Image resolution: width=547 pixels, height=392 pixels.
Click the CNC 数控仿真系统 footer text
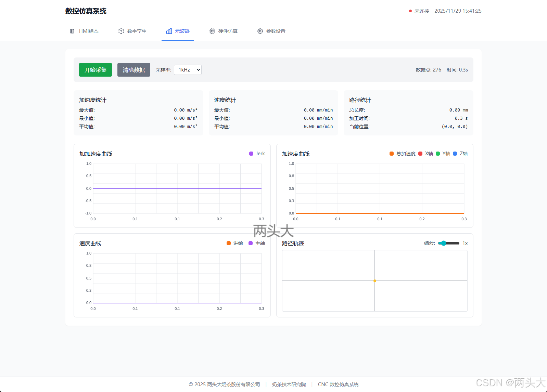(x=338, y=384)
